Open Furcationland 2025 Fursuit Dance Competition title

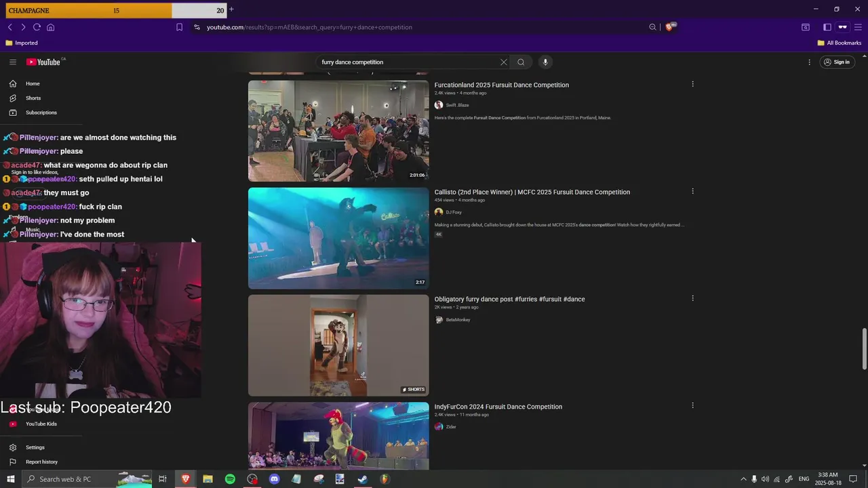point(502,85)
